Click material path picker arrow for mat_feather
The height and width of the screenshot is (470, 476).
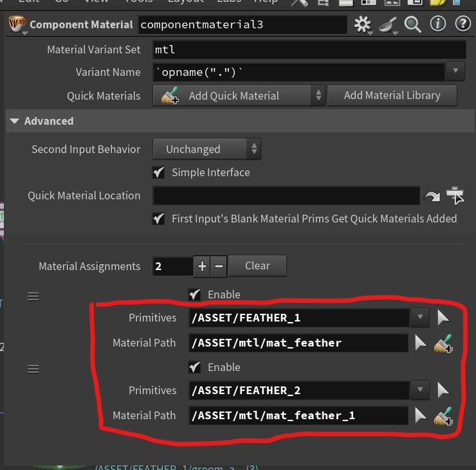(421, 343)
